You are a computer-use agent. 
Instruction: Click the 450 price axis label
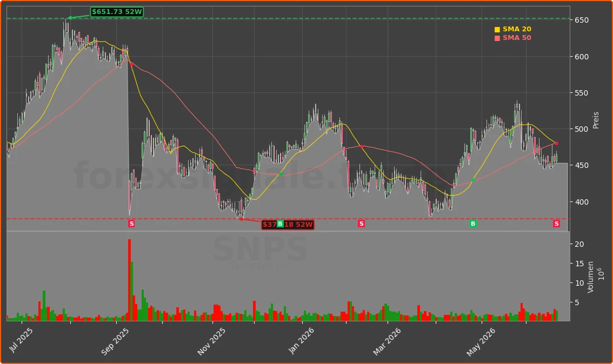(582, 166)
